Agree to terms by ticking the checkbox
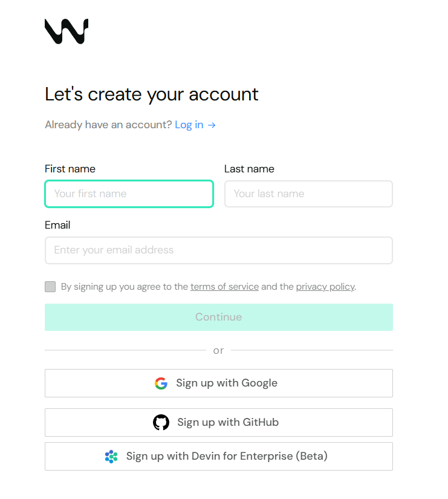This screenshot has width=448, height=499. click(50, 287)
